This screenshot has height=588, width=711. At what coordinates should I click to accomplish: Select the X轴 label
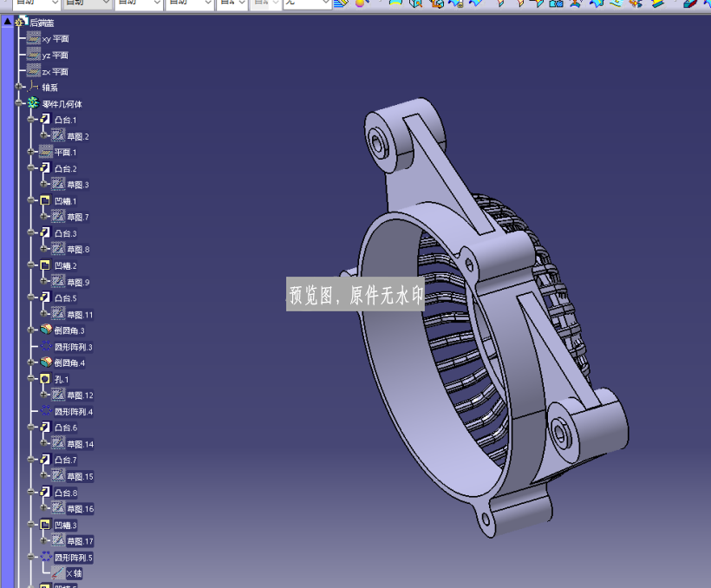pos(74,573)
